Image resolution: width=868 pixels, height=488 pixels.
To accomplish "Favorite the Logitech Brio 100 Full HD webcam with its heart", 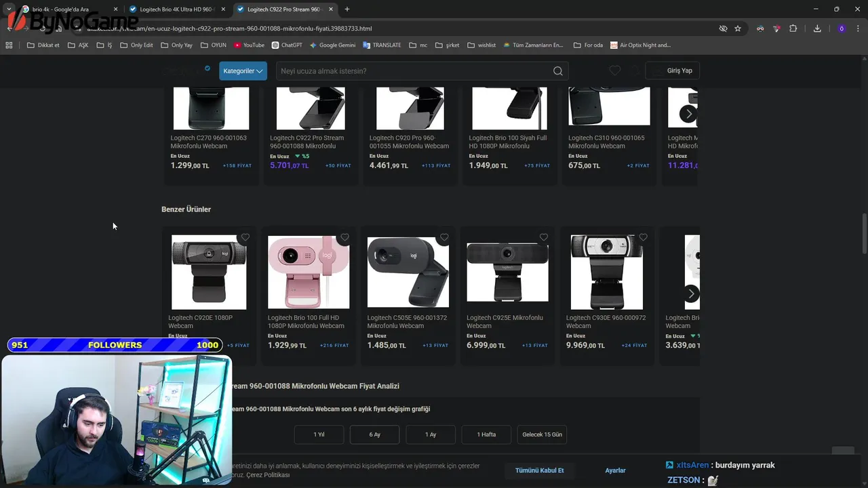I will (344, 237).
